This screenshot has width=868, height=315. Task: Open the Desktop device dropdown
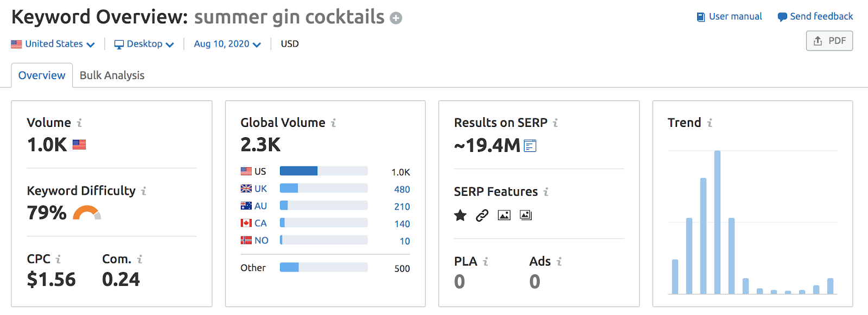(x=144, y=44)
